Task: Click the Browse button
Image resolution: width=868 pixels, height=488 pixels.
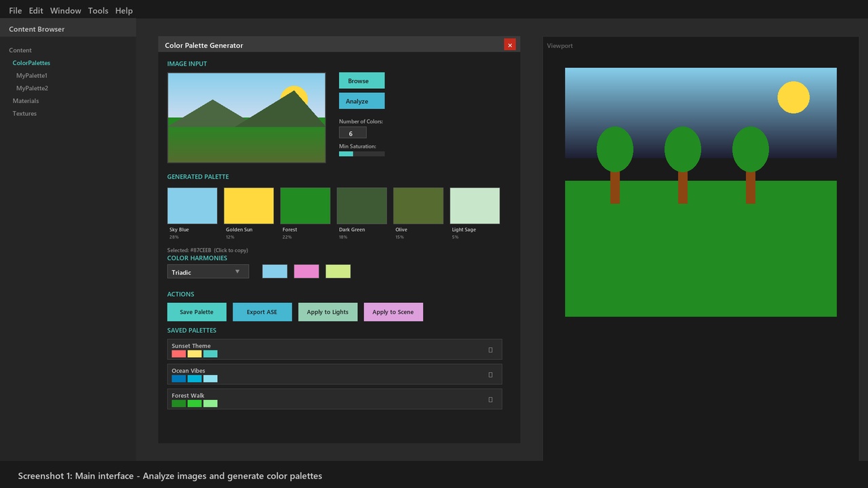Action: [x=361, y=81]
